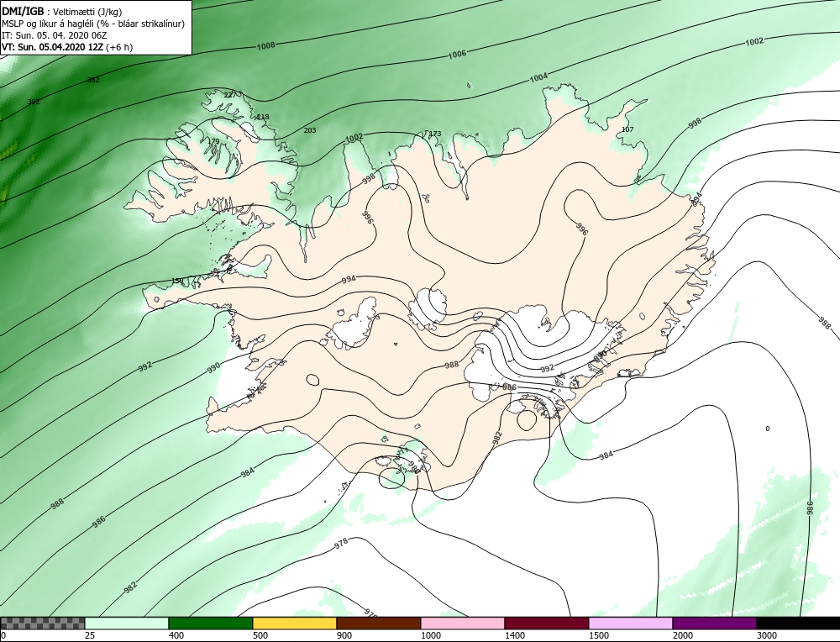Click the value 179 in the Westfjords

[213, 141]
